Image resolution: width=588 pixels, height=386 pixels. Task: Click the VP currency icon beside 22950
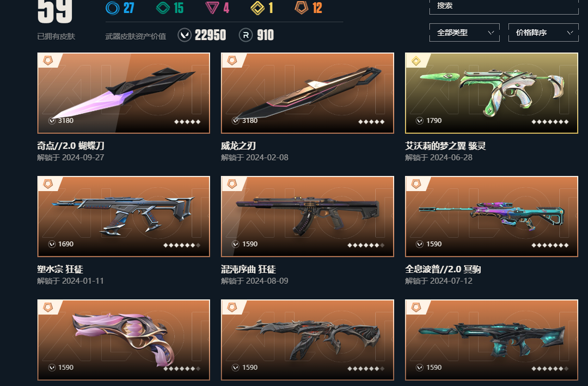pos(185,35)
